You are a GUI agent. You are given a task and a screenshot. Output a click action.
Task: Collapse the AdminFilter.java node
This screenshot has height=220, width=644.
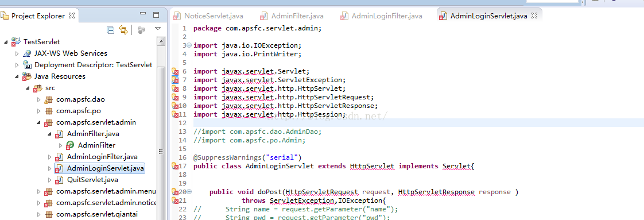pyautogui.click(x=50, y=134)
